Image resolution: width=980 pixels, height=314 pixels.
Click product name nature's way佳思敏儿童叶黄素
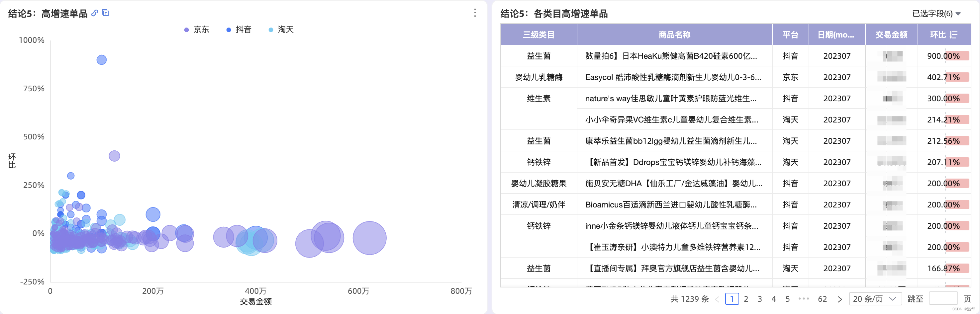671,99
